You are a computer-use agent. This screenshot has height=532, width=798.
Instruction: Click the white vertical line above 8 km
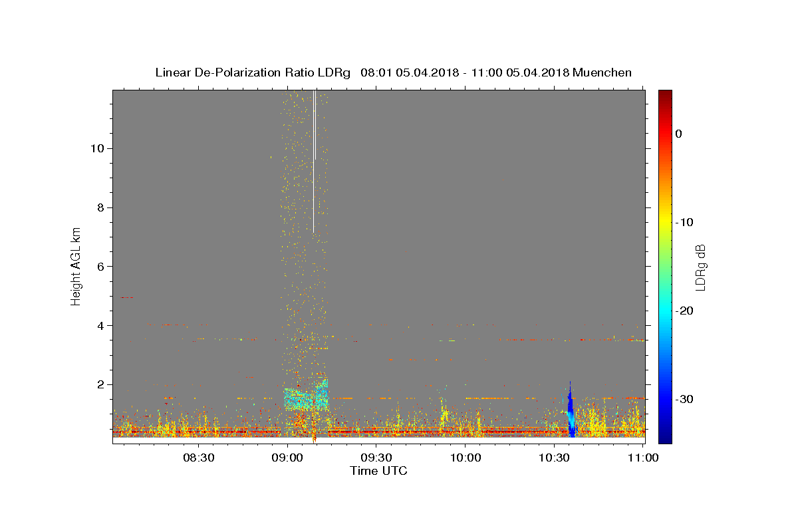pos(314,162)
